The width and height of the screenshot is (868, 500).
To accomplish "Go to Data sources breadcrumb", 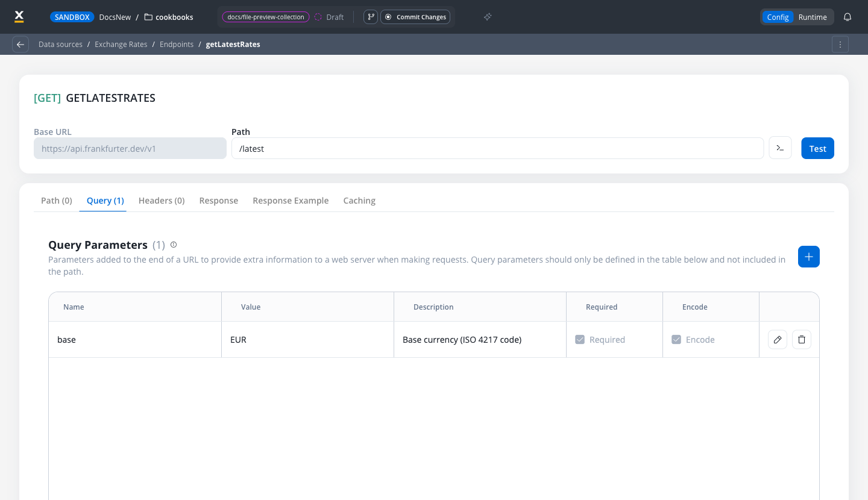I will [60, 45].
